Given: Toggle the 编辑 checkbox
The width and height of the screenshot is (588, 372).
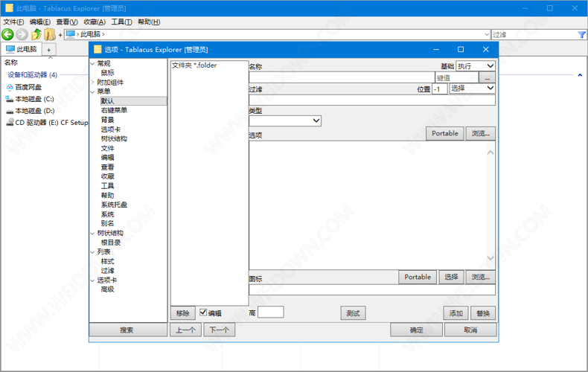Looking at the screenshot, I should (x=203, y=312).
